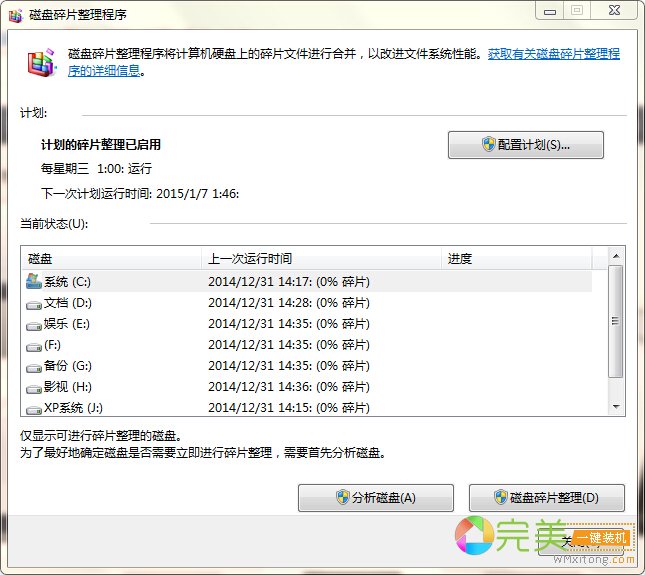Start 磁盘碎片整理(D) defragmentation
This screenshot has width=645, height=575.
coord(546,498)
